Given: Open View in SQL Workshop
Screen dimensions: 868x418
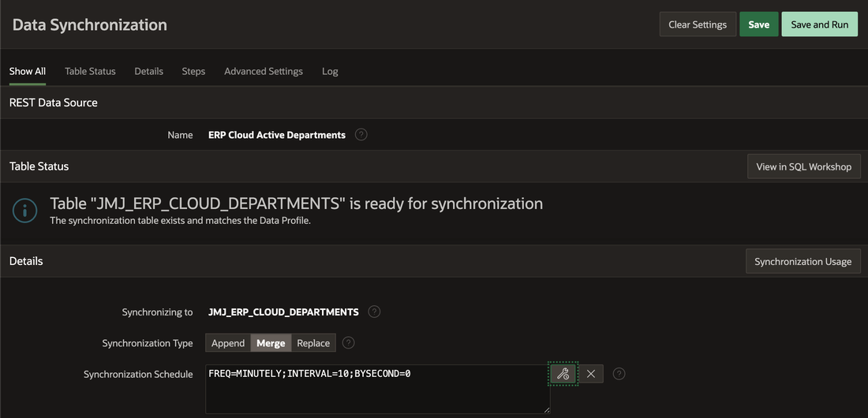Looking at the screenshot, I should click(x=803, y=166).
